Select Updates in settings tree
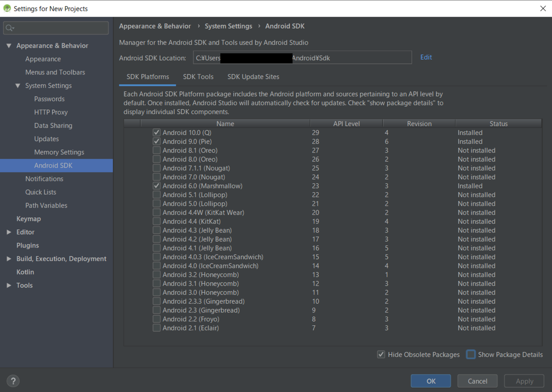This screenshot has height=392, width=552. [x=46, y=139]
